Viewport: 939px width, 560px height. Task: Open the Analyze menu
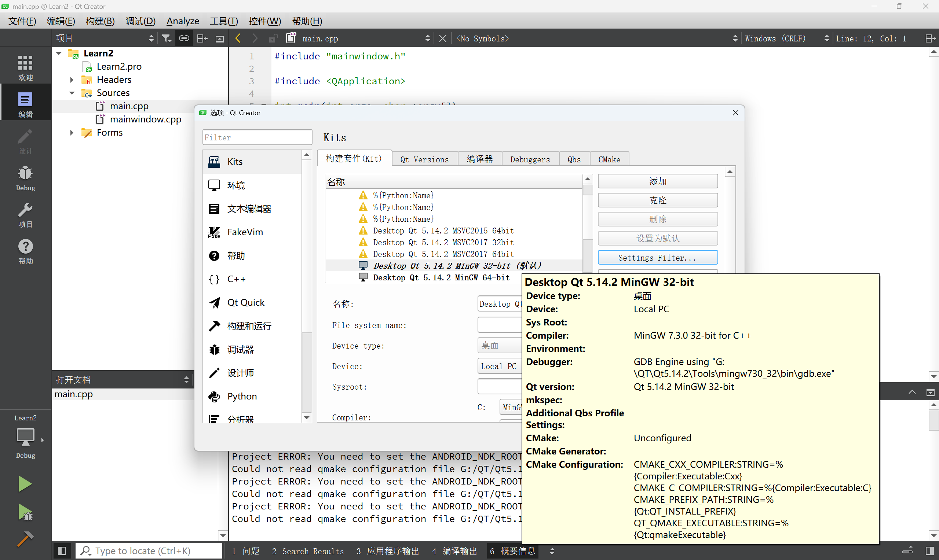(183, 21)
